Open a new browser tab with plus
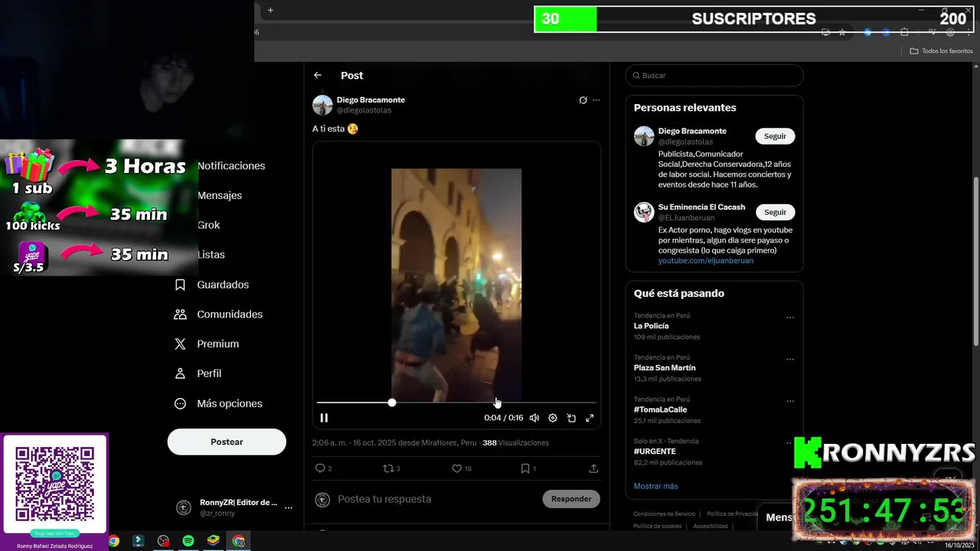Image resolution: width=980 pixels, height=551 pixels. tap(270, 10)
